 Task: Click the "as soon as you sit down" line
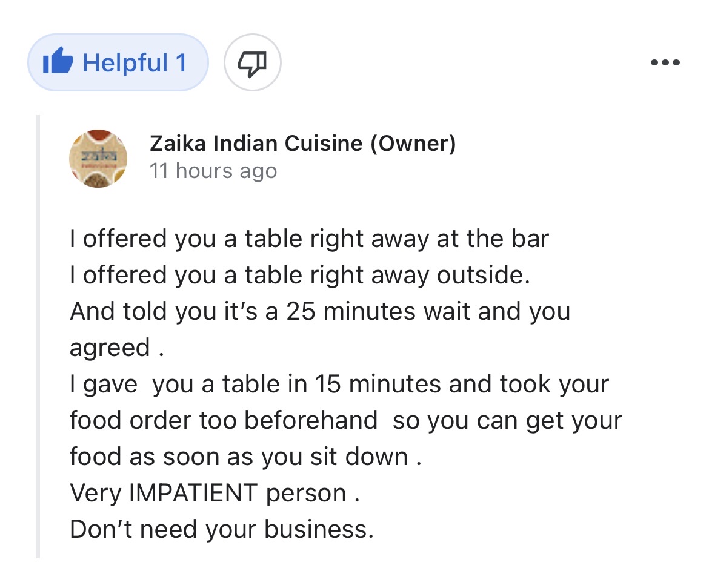245,457
